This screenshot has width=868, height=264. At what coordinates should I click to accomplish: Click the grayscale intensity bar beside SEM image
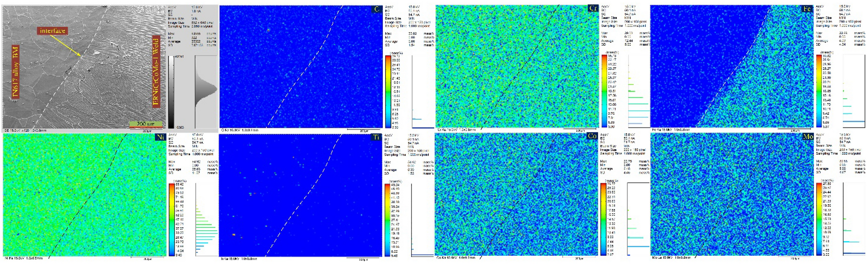tap(171, 92)
